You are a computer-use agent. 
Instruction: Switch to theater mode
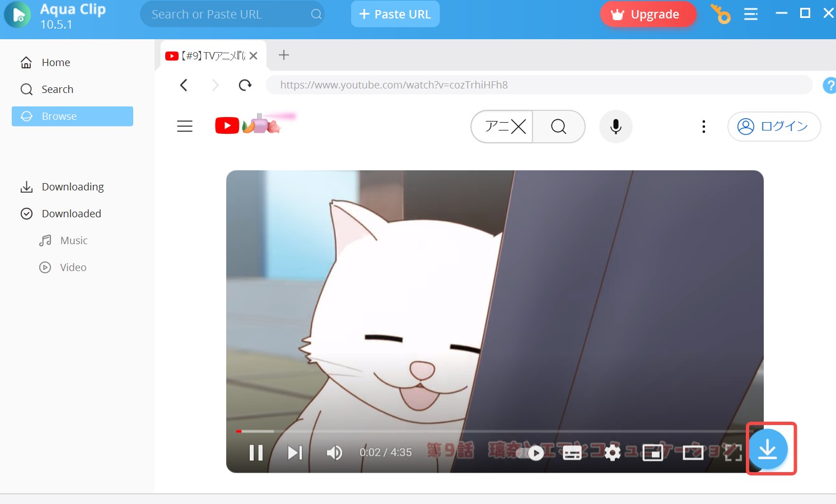click(693, 452)
